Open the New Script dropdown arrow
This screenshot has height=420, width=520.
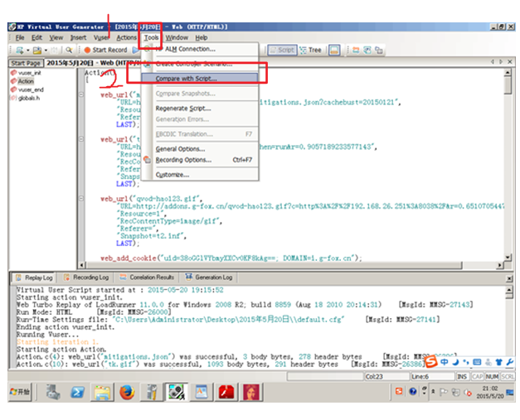(x=28, y=51)
